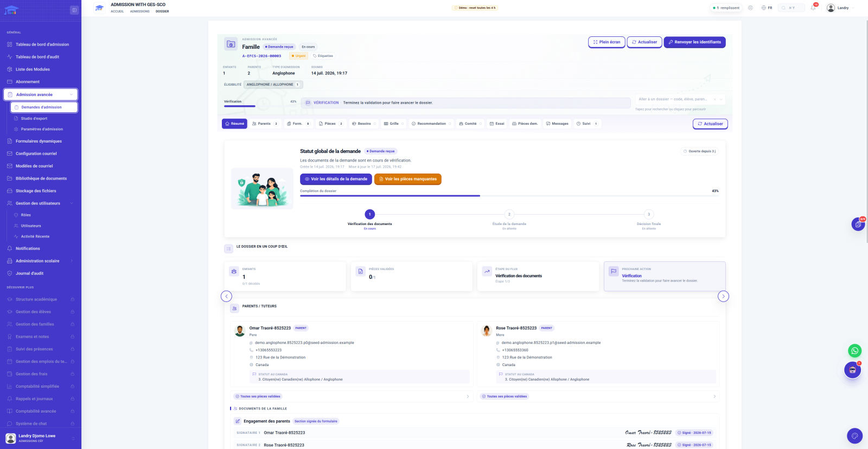
Task: Click the floating copy widget with 0/9 badge
Action: pos(858,224)
